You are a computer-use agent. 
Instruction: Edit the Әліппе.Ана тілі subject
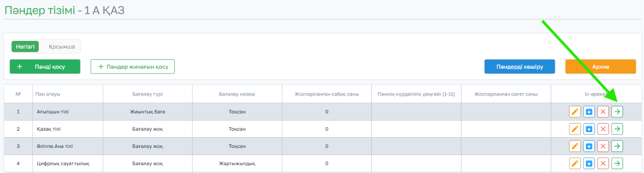[574, 146]
